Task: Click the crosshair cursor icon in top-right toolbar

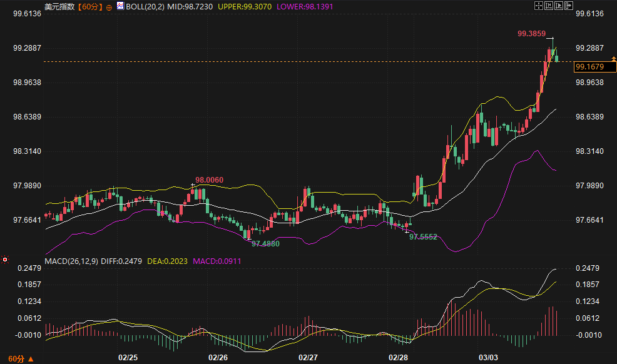Action: (538, 6)
